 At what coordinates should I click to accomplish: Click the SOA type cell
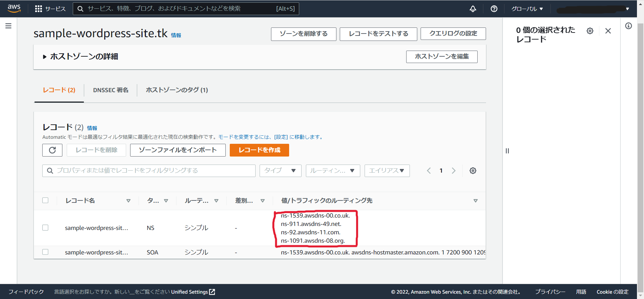tap(152, 252)
